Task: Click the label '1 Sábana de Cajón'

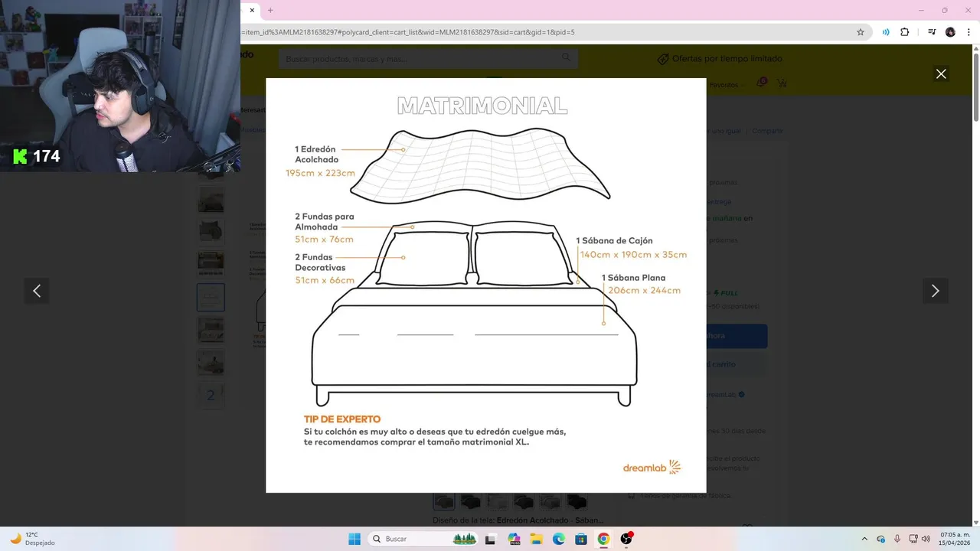Action: (614, 241)
